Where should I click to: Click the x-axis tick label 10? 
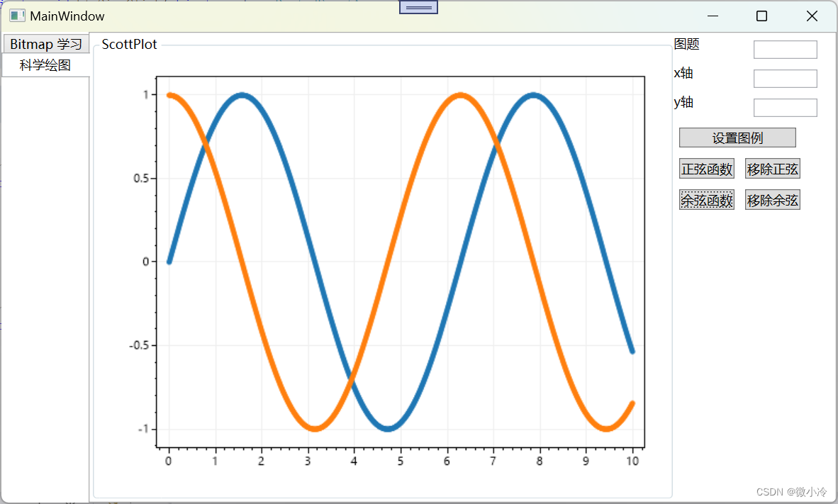[632, 461]
